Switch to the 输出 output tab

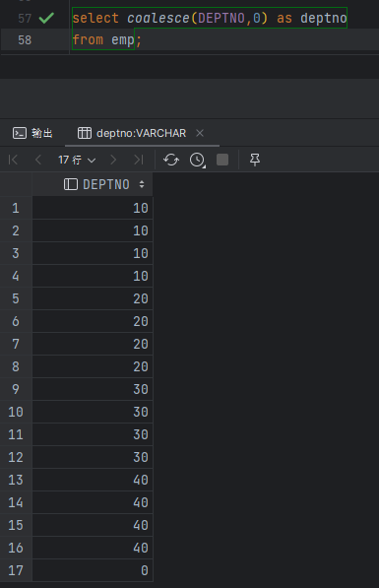(32, 133)
